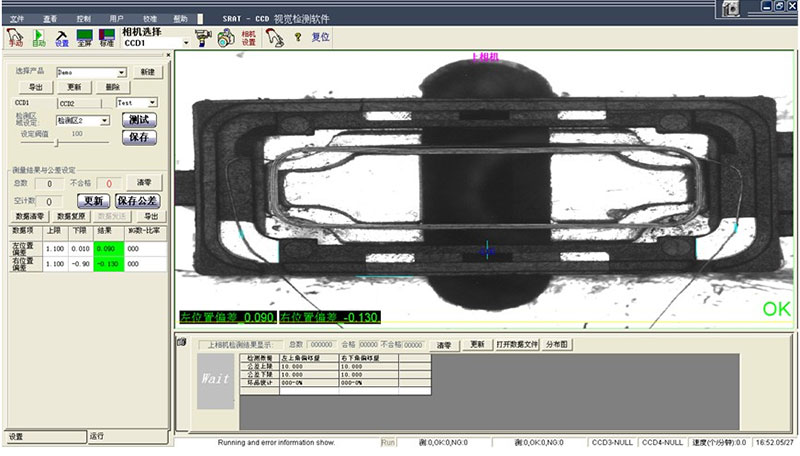Click the photo camera snapshot icon
800x456 pixels.
[226, 38]
